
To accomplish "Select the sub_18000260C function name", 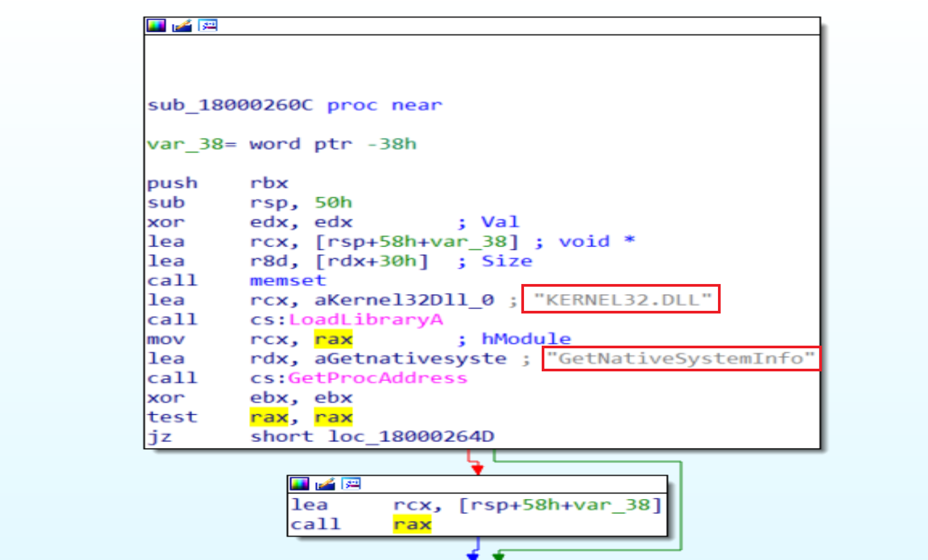I will point(230,105).
